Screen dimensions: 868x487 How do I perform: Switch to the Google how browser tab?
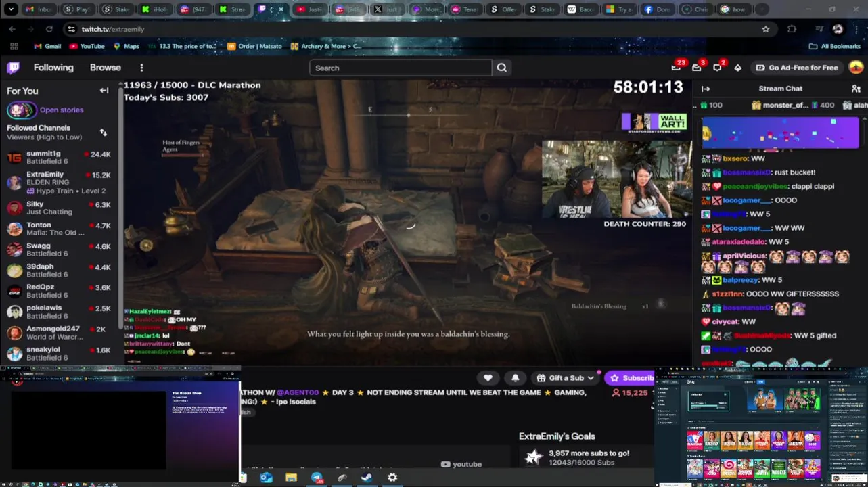tap(734, 9)
